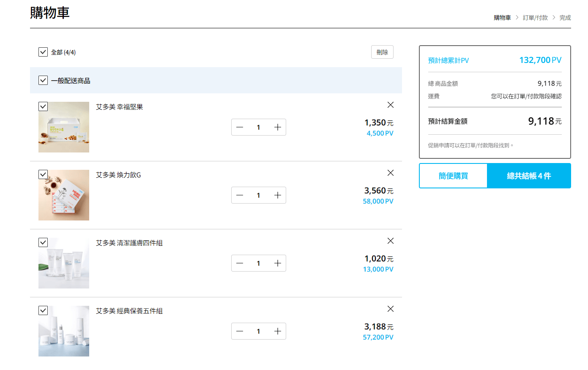The width and height of the screenshot is (588, 370).
Task: Click the quantity field of 艾多美 幸福堅果
Action: (x=259, y=127)
